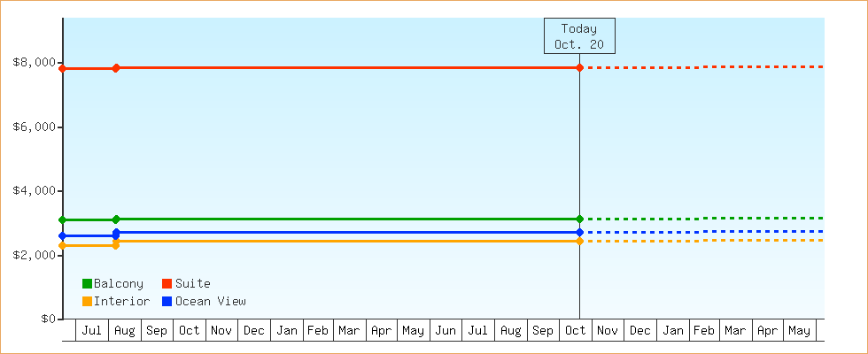Select the red Suite data point above Aug
The image size is (868, 354).
(x=116, y=68)
